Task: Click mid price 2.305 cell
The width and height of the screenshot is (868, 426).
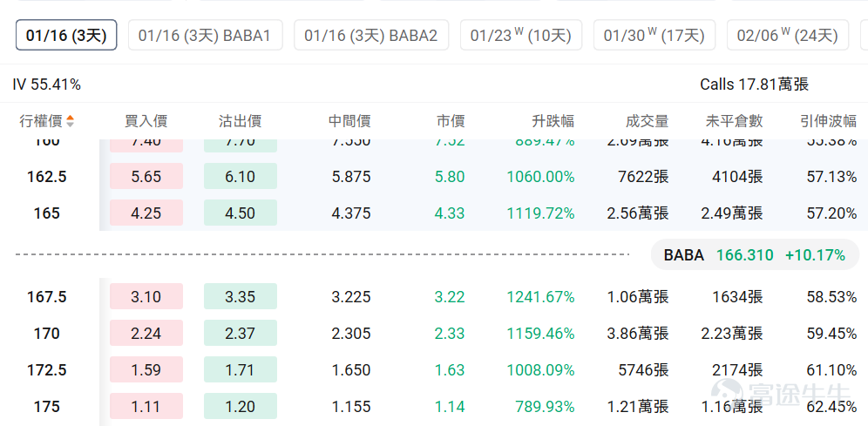Action: pyautogui.click(x=351, y=333)
